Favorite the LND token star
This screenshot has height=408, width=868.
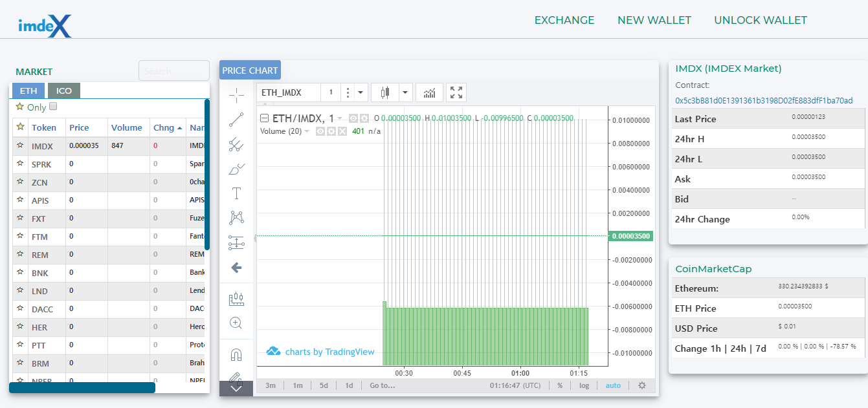click(x=20, y=291)
